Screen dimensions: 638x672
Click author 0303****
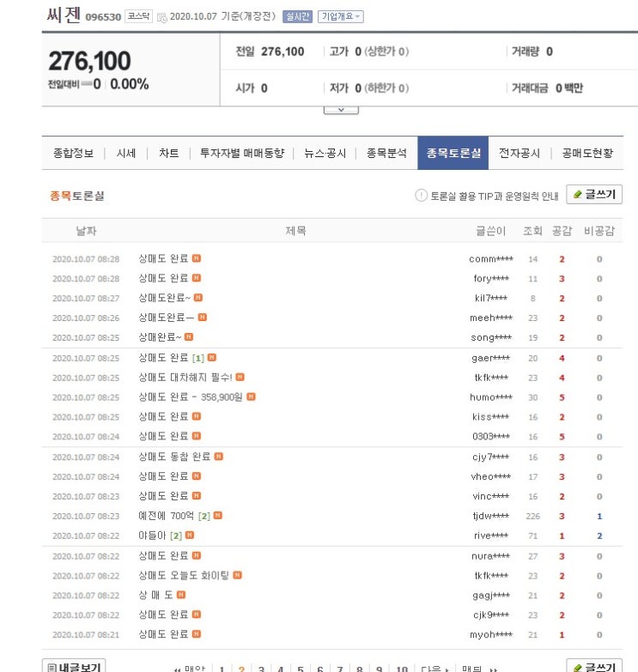(x=491, y=437)
